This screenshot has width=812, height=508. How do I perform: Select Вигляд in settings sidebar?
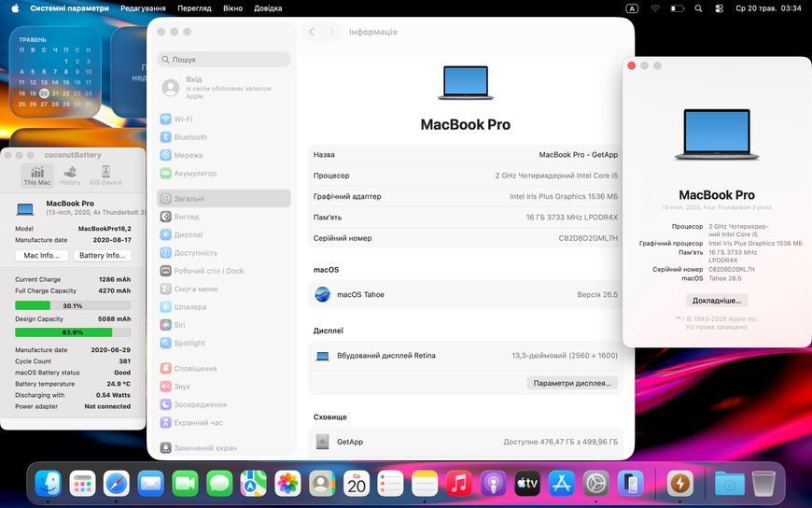coord(224,217)
